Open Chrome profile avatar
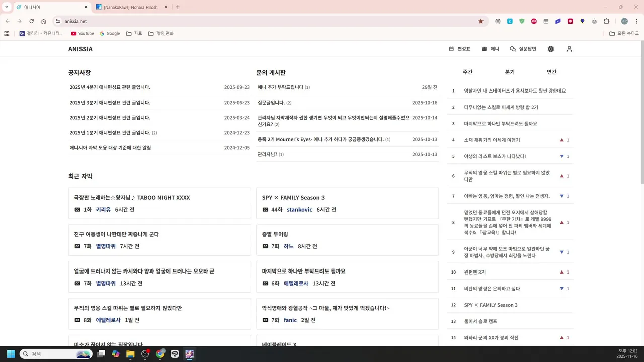This screenshot has height=362, width=644. pos(624,21)
